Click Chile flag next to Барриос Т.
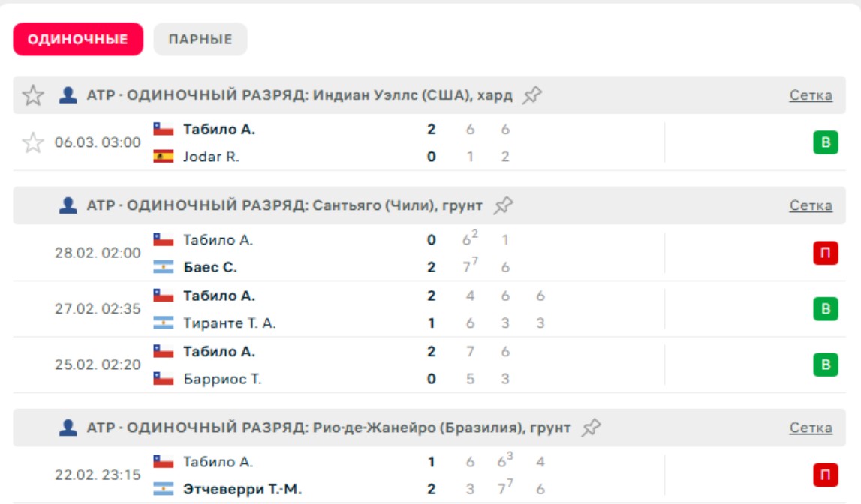 (164, 379)
